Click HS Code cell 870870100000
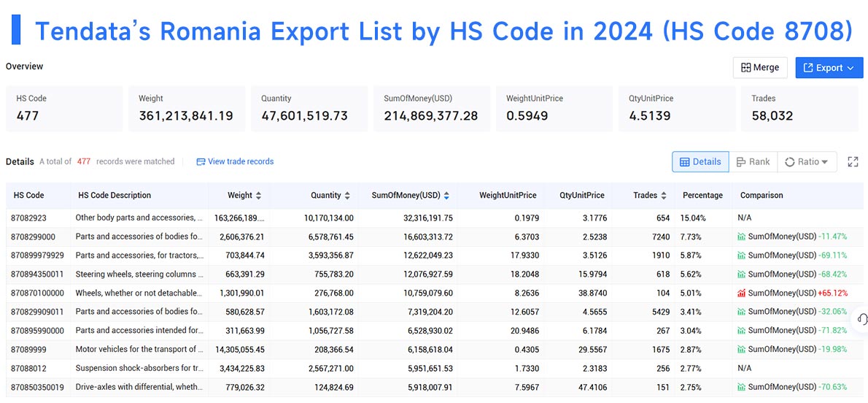The width and height of the screenshot is (868, 403). [38, 293]
